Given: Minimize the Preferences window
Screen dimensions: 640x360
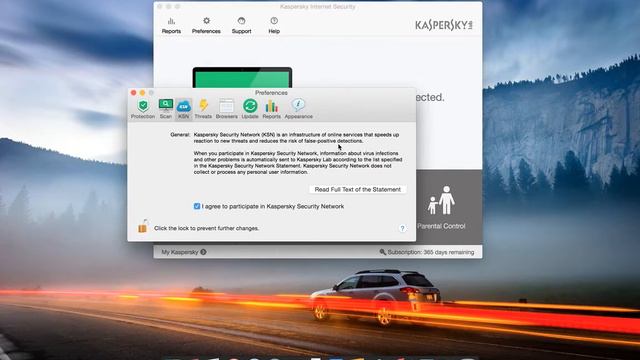Looking at the screenshot, I should click(x=142, y=93).
